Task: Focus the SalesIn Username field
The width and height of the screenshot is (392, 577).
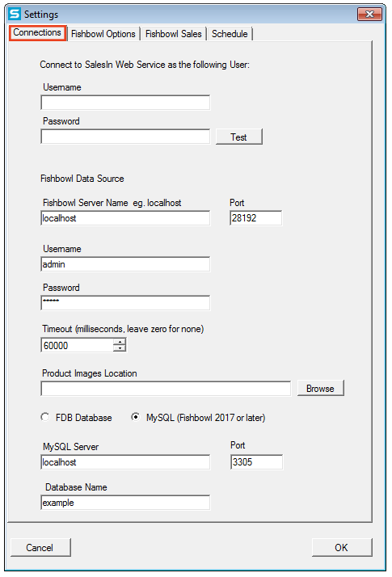Action: click(x=125, y=103)
